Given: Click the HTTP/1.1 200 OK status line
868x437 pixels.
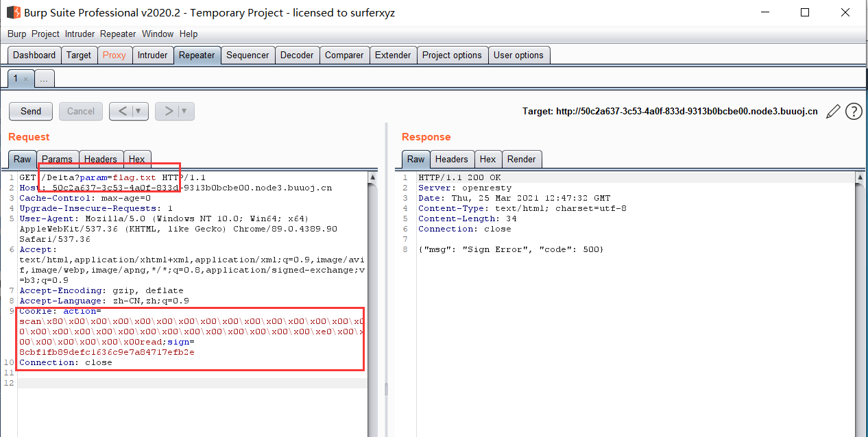Looking at the screenshot, I should [459, 177].
